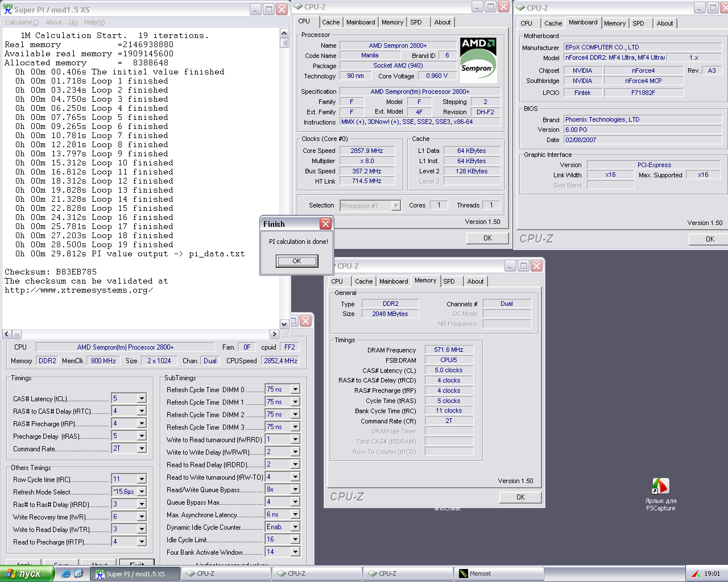The image size is (728, 582).
Task: Close the Finish dialog
Action: (x=325, y=224)
